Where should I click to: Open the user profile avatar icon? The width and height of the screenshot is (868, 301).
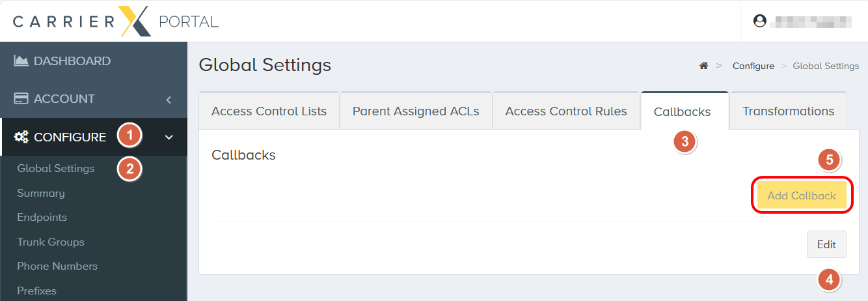click(x=759, y=21)
